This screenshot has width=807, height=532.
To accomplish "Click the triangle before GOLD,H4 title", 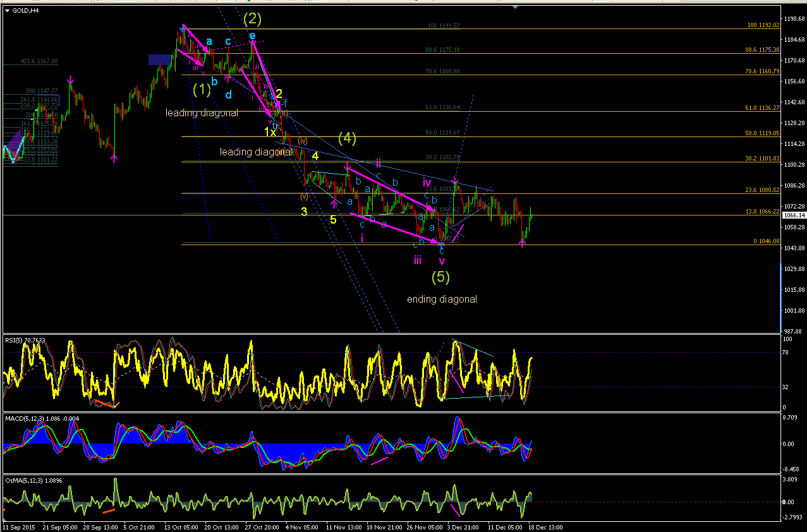I will click(6, 9).
